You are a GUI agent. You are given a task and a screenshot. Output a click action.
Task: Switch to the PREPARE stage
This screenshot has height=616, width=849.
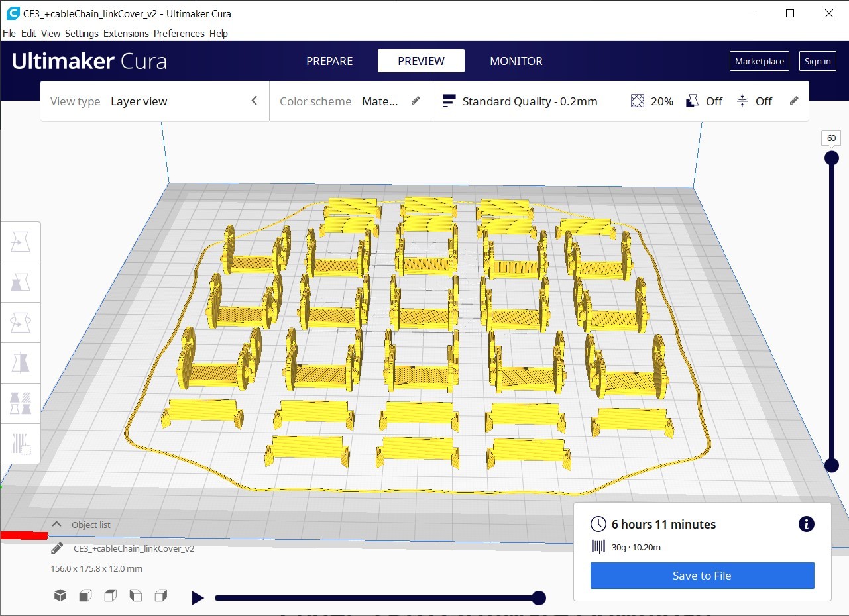click(x=329, y=61)
